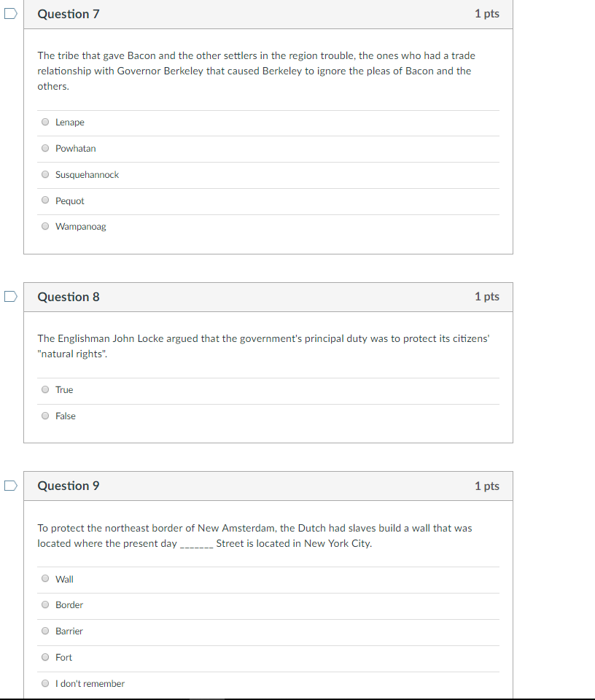Image resolution: width=595 pixels, height=700 pixels.
Task: Choose the Wampanoag radio button
Action: click(x=45, y=226)
